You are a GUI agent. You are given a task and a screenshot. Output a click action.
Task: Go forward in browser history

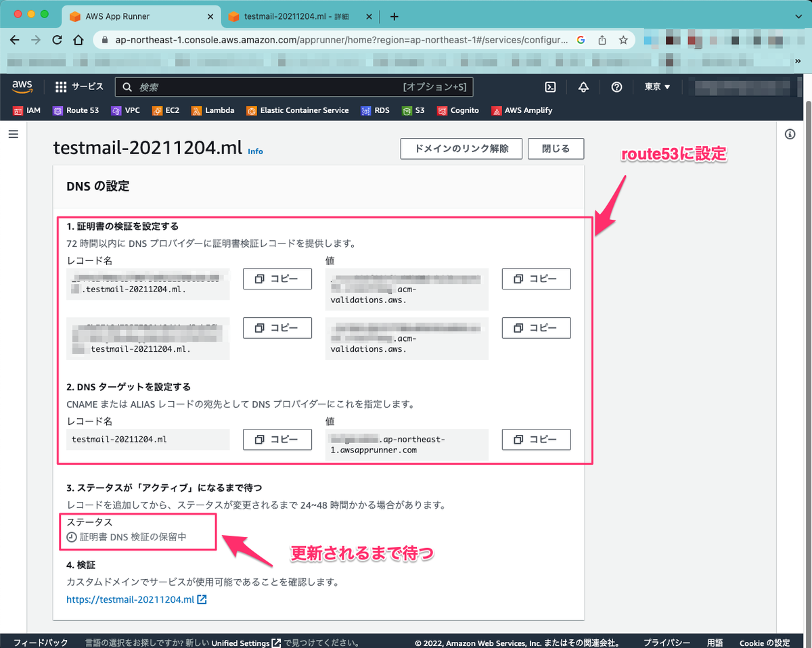coord(36,40)
